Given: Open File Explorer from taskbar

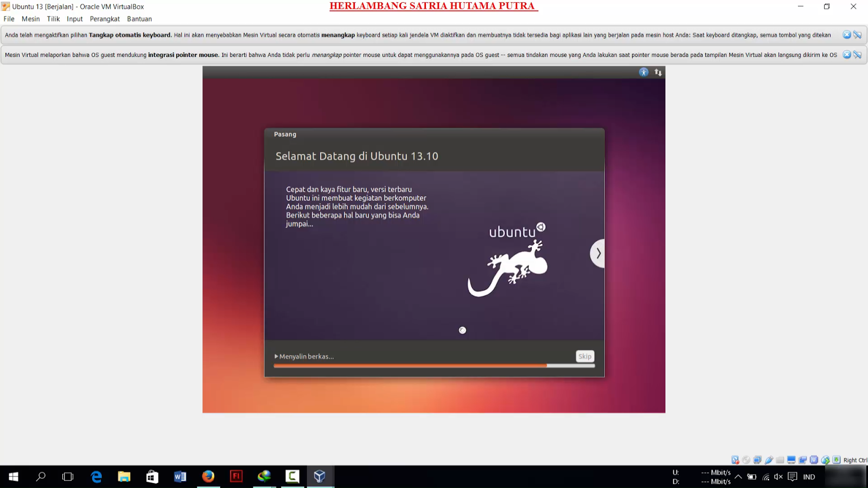Looking at the screenshot, I should (124, 477).
